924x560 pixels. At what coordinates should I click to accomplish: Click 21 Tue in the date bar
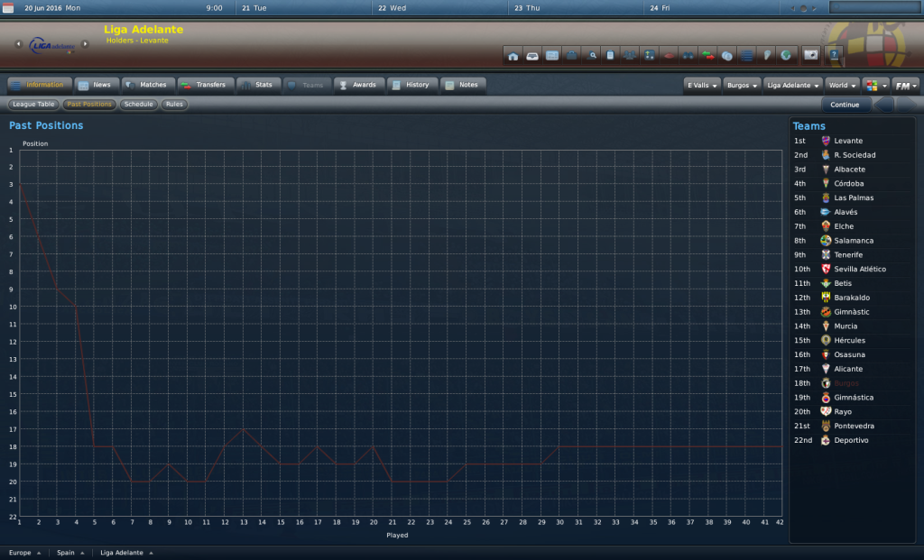(254, 8)
